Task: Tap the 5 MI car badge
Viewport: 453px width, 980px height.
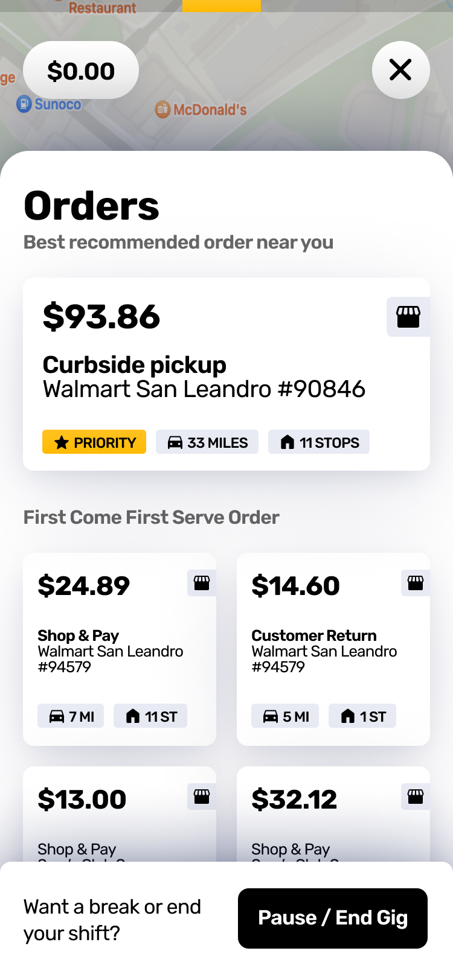Action: pyautogui.click(x=285, y=716)
